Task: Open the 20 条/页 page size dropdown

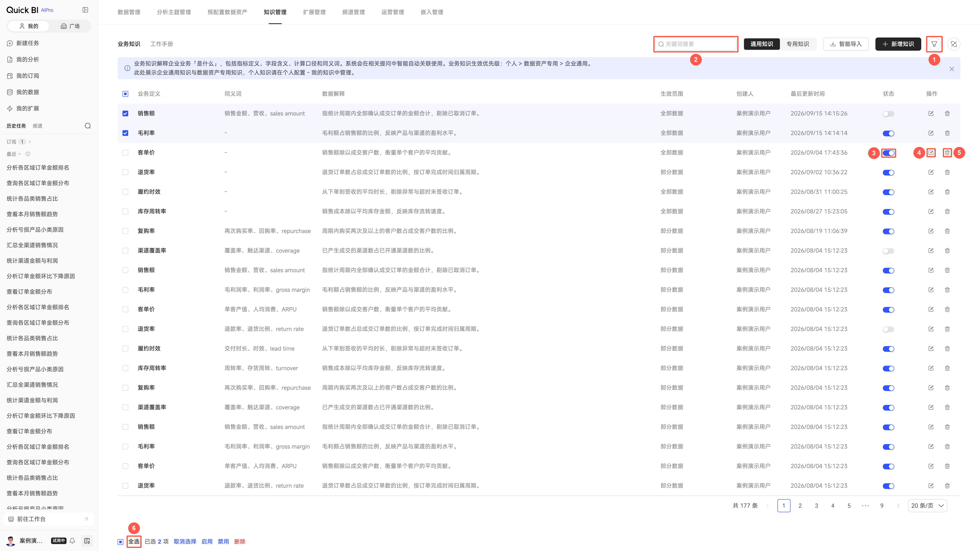Action: pos(928,506)
